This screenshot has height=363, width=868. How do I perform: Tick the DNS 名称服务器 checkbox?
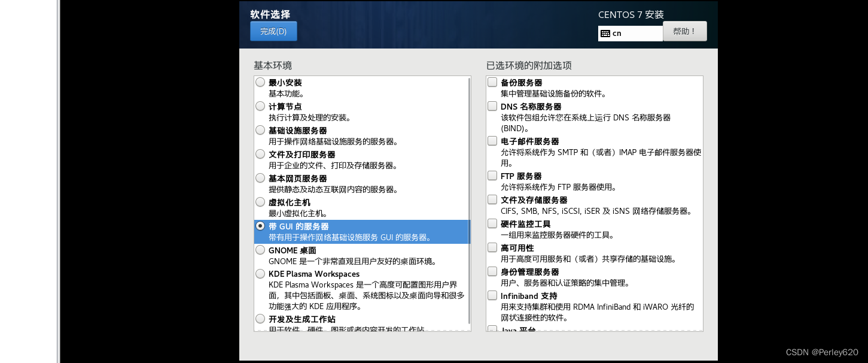pyautogui.click(x=492, y=106)
